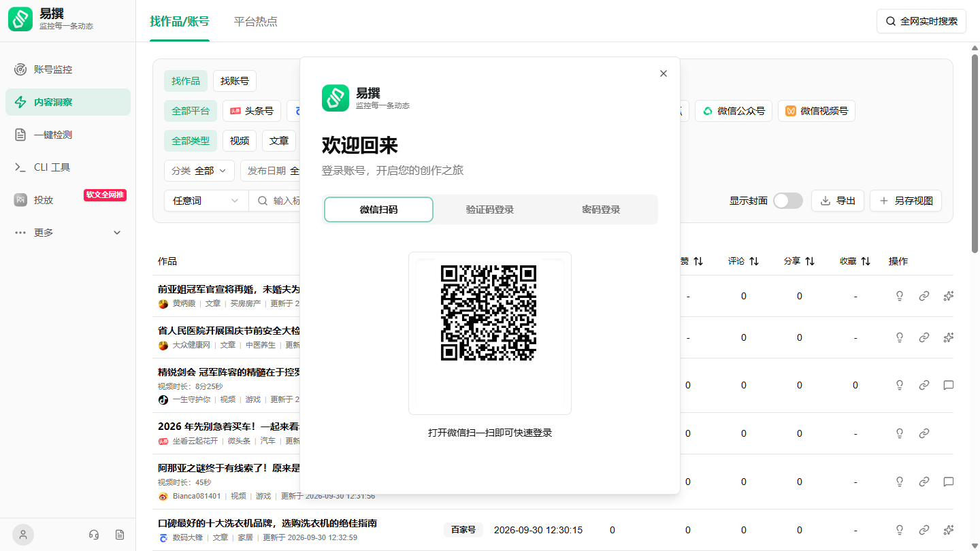
Task: Click sparkle icon for 省人民医院 row
Action: click(x=948, y=337)
